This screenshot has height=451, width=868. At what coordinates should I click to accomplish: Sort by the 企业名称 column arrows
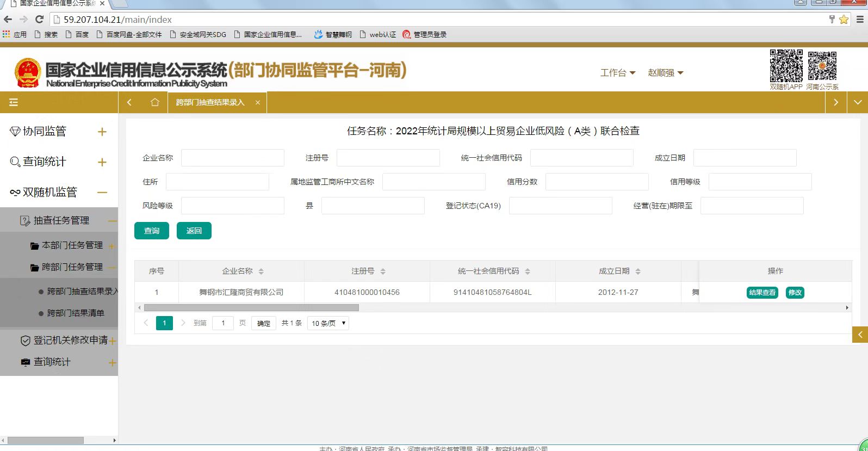pyautogui.click(x=261, y=271)
